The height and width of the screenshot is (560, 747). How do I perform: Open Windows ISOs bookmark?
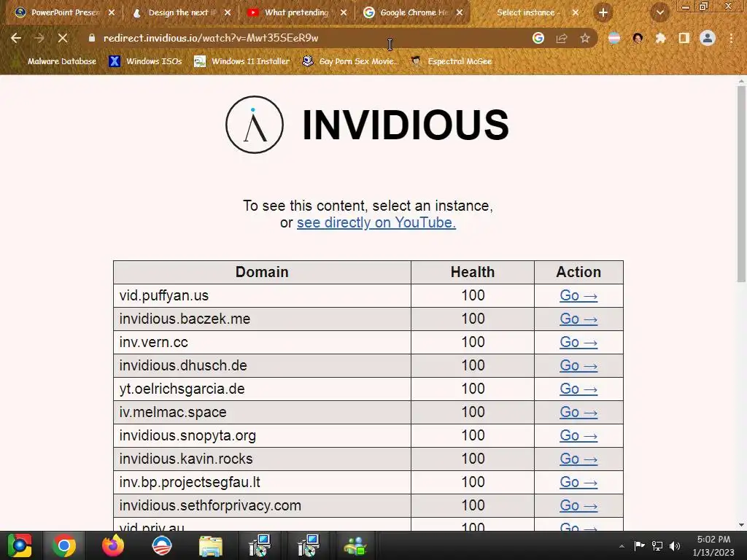pyautogui.click(x=146, y=61)
